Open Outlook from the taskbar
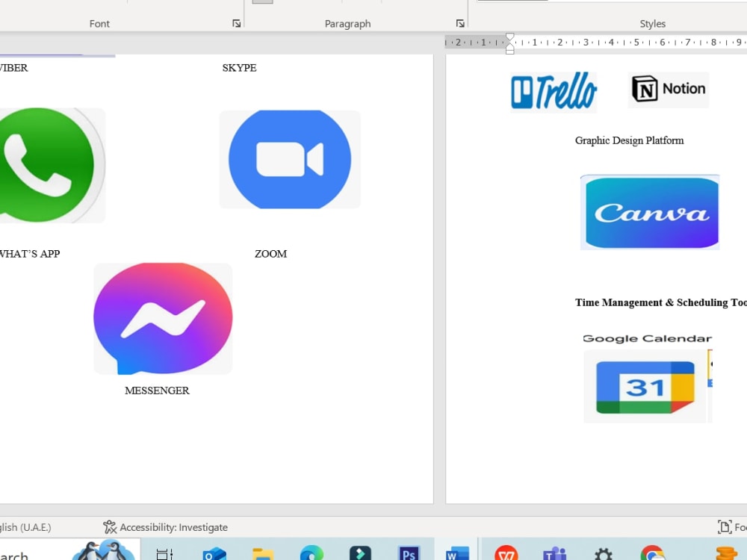 coord(214,554)
